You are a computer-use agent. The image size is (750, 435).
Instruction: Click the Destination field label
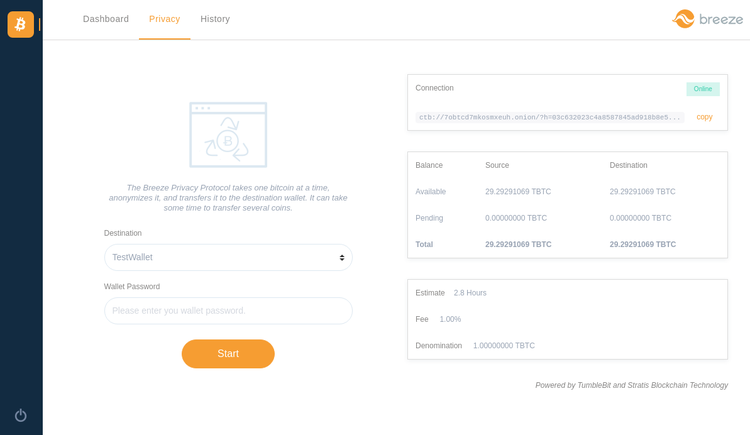coord(123,233)
